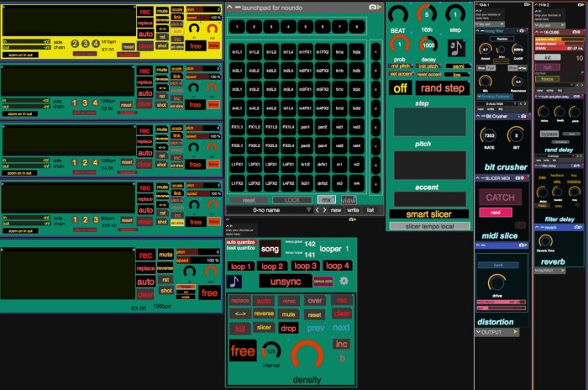Viewport: 588px width, 390px height.
Task: Toggle auto quantize in the looper panel
Action: [x=241, y=242]
